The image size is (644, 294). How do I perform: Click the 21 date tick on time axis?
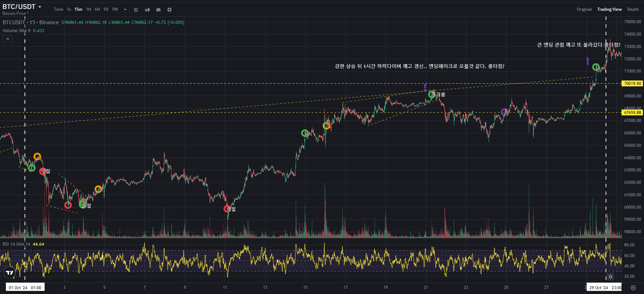(426, 287)
